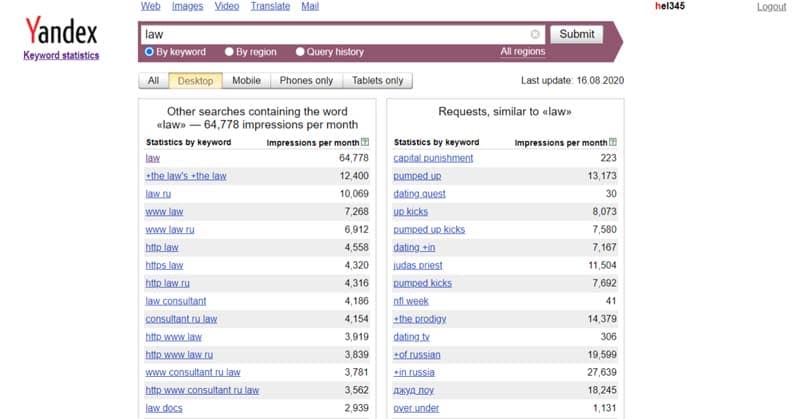Clear the search field with the X icon
The image size is (800, 419).
pos(535,34)
